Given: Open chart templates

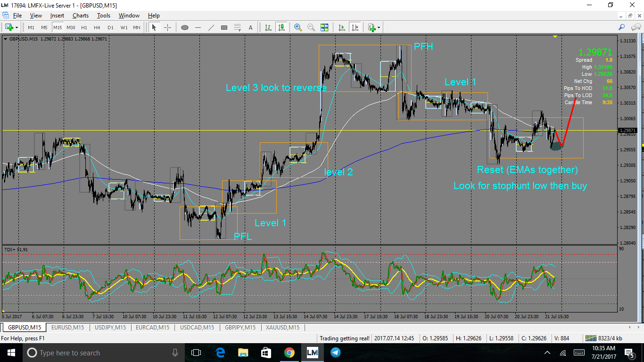Looking at the screenshot, I should pos(372,27).
